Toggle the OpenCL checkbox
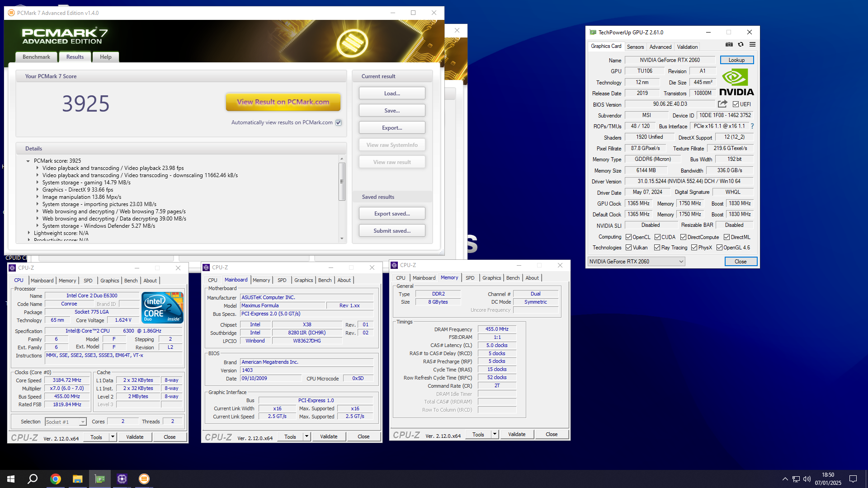This screenshot has height=488, width=868. point(628,237)
